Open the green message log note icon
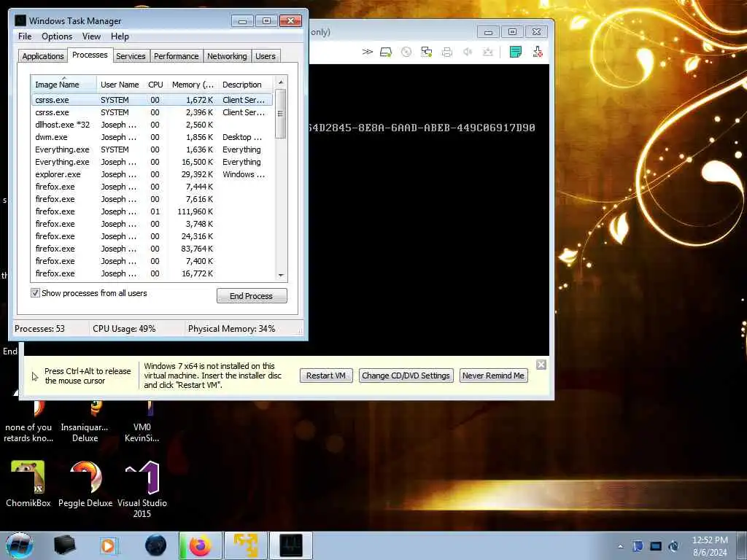 coord(516,52)
